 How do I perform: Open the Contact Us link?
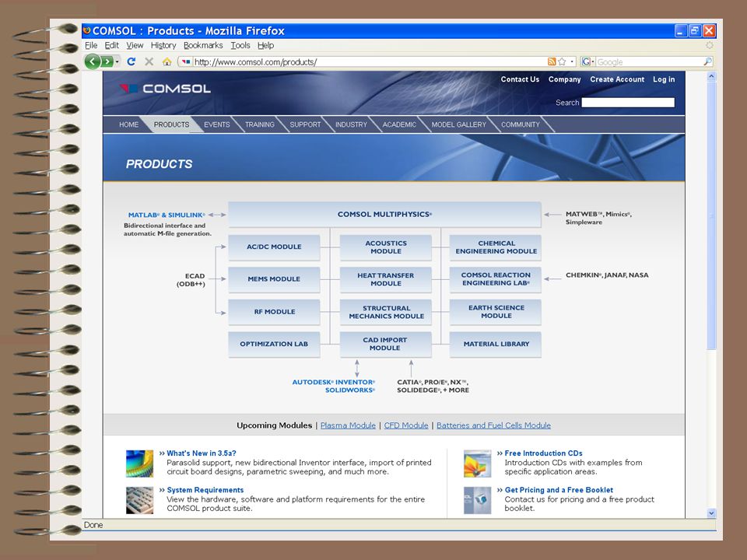520,79
